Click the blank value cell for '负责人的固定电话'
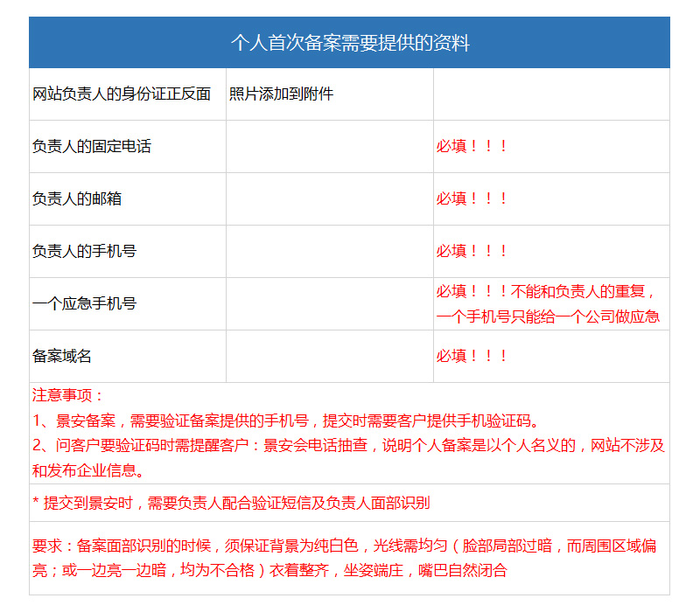The height and width of the screenshot is (612, 700). (x=330, y=147)
